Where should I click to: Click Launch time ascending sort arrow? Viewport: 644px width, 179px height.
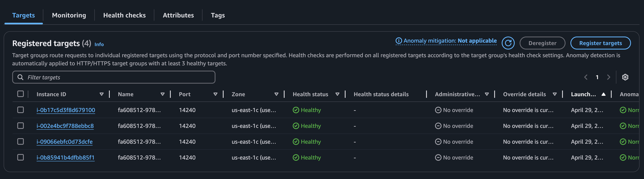click(x=603, y=94)
